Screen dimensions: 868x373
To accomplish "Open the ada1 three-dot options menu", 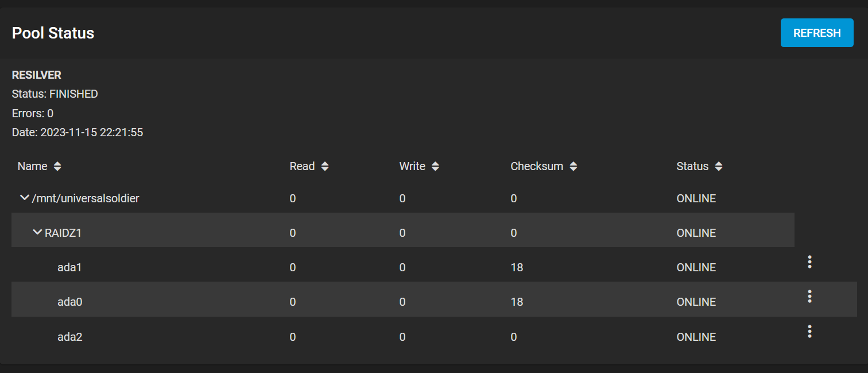I will pos(809,262).
